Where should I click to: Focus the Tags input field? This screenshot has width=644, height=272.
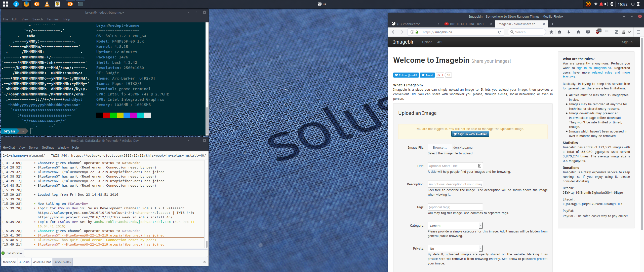pyautogui.click(x=455, y=207)
